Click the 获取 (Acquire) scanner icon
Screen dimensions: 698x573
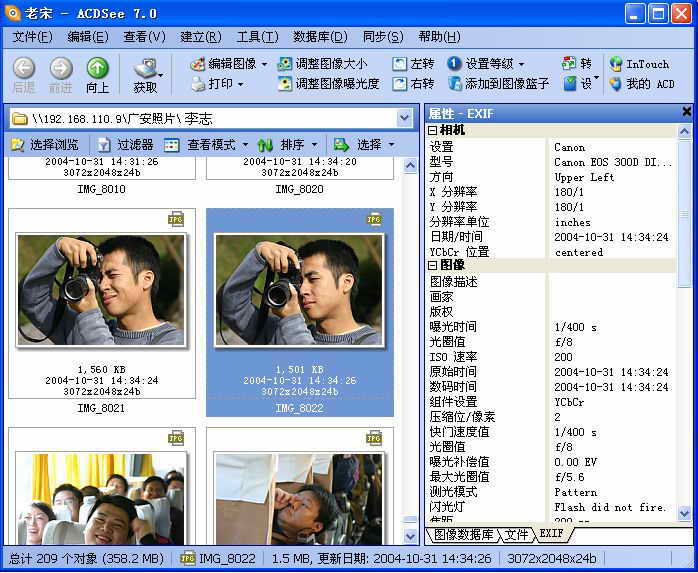[x=146, y=68]
